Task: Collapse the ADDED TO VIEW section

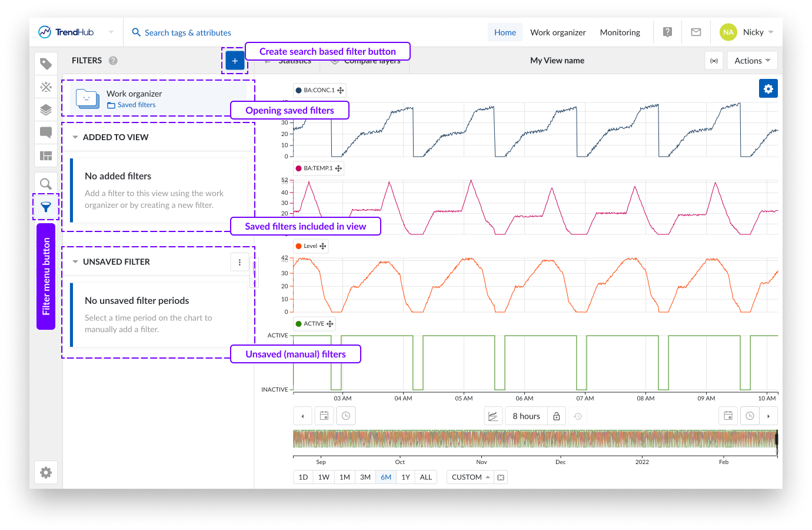Action: pos(75,137)
